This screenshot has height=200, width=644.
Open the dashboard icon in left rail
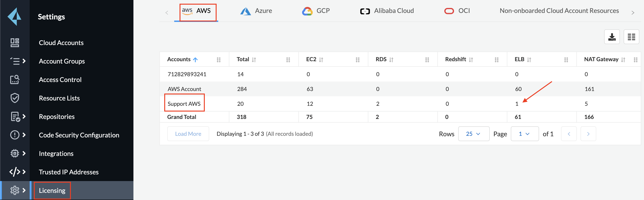(15, 43)
